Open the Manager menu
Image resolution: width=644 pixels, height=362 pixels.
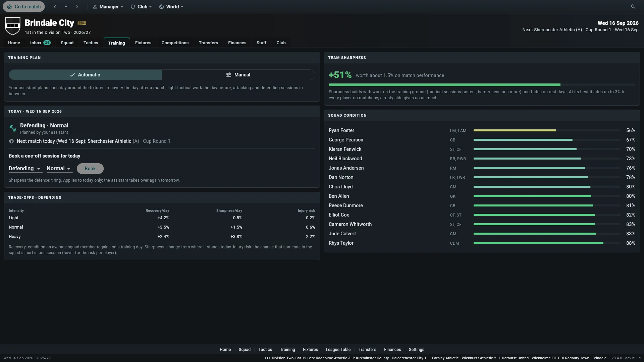[x=108, y=7]
